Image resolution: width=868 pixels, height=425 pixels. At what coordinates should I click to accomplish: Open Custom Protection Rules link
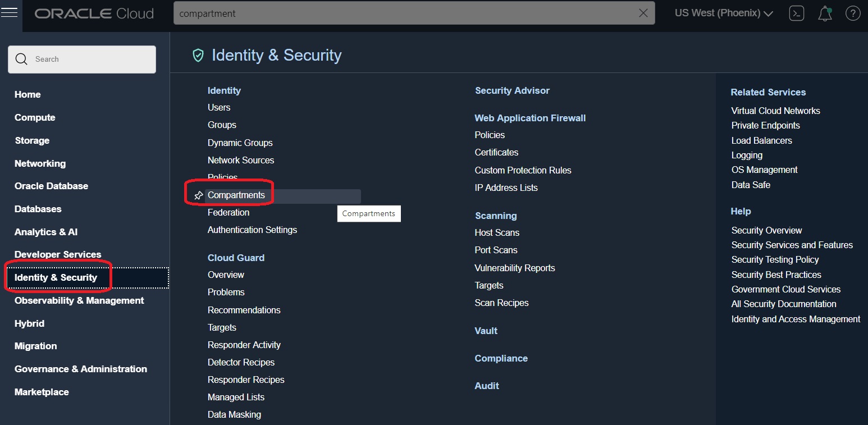(523, 170)
